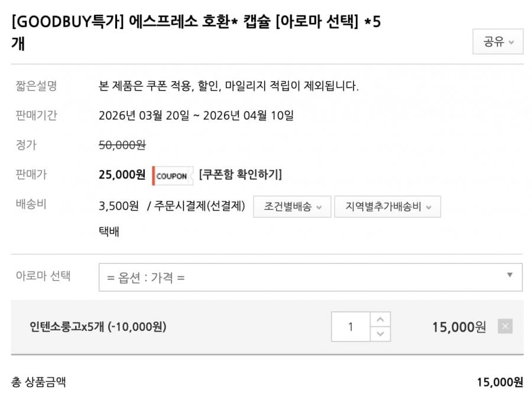
Task: Click the 총 상품금액 label
Action: pos(38,382)
